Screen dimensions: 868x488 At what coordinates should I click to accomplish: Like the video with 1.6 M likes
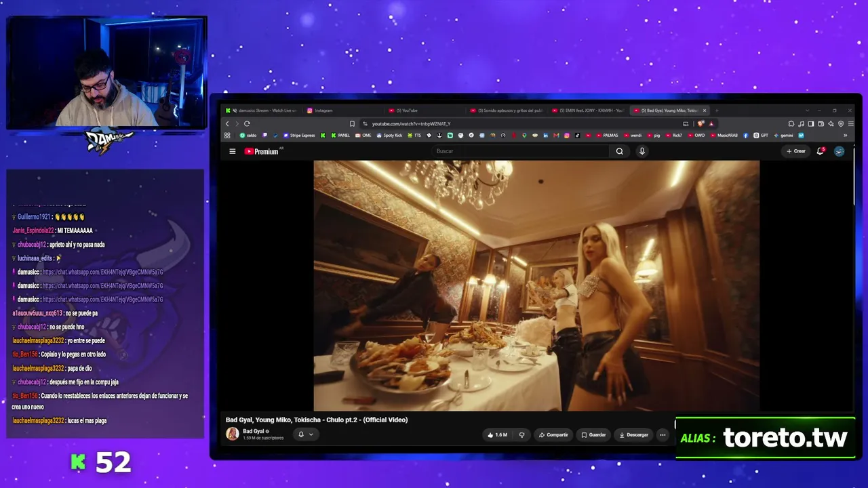[x=497, y=435]
